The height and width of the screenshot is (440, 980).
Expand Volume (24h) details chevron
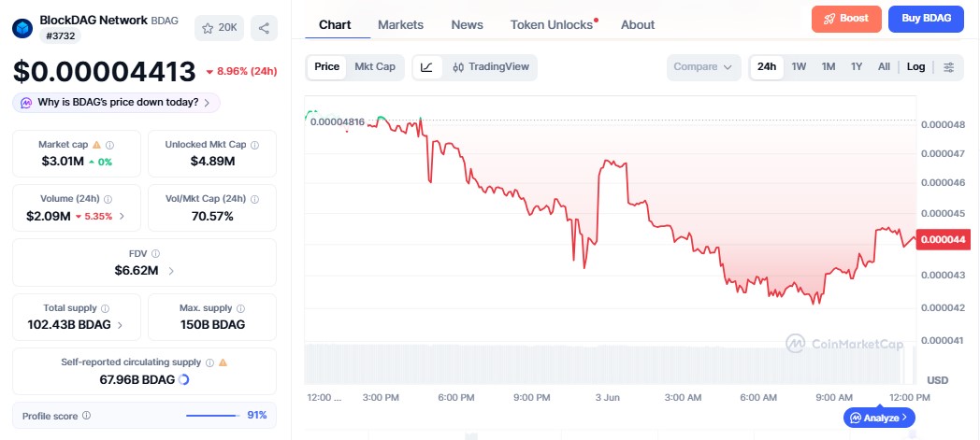click(122, 217)
